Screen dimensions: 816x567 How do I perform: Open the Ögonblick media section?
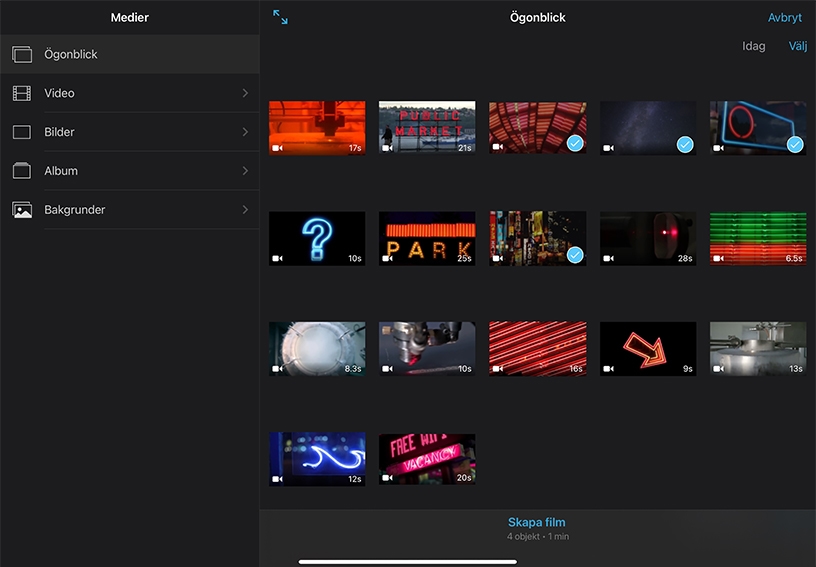click(130, 54)
